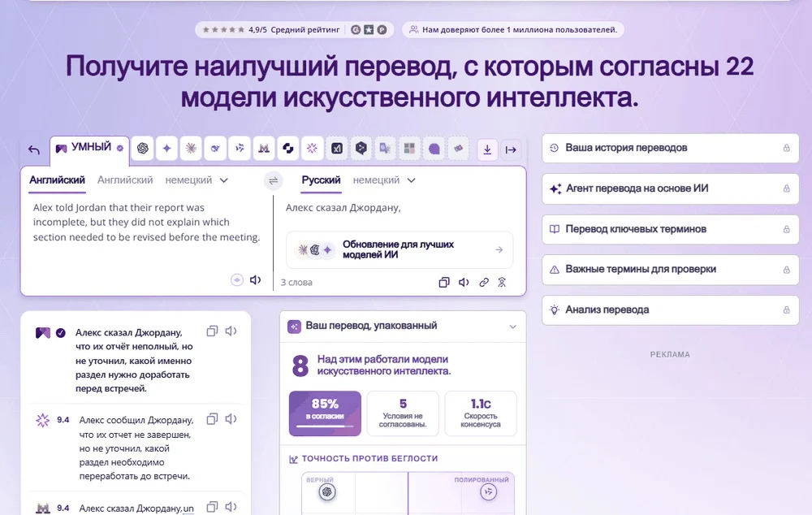Select the dark hexagon model icon
The width and height of the screenshot is (812, 515).
tap(361, 148)
